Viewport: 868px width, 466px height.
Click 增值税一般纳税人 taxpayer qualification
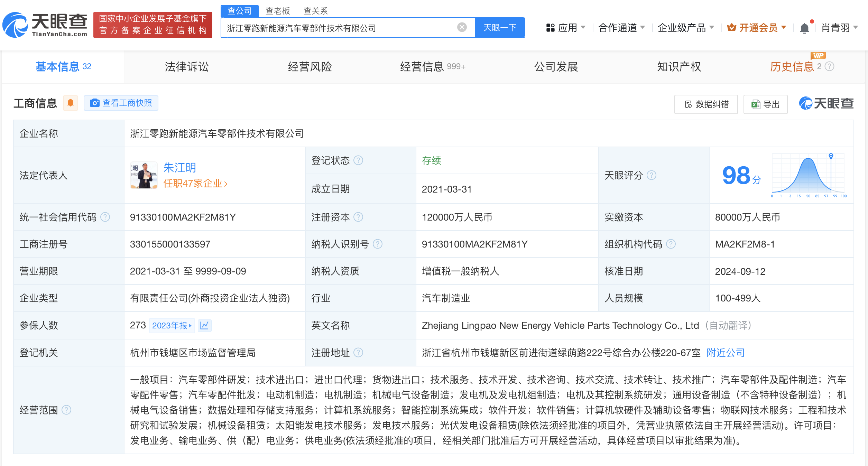(460, 271)
